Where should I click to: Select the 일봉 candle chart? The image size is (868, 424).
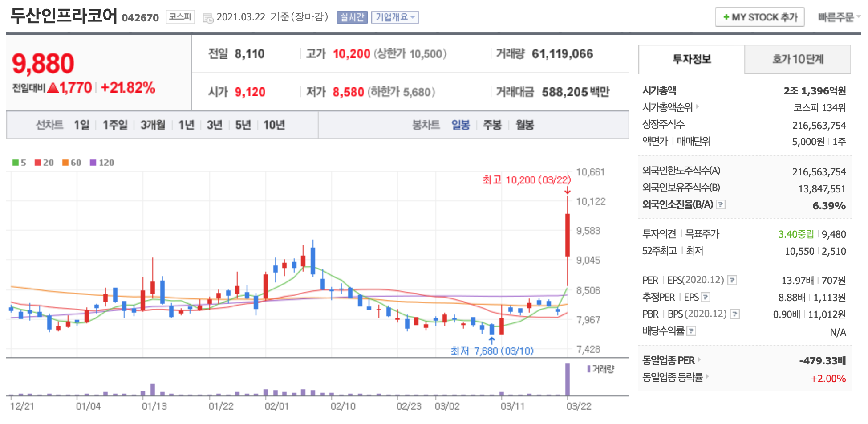pyautogui.click(x=461, y=125)
